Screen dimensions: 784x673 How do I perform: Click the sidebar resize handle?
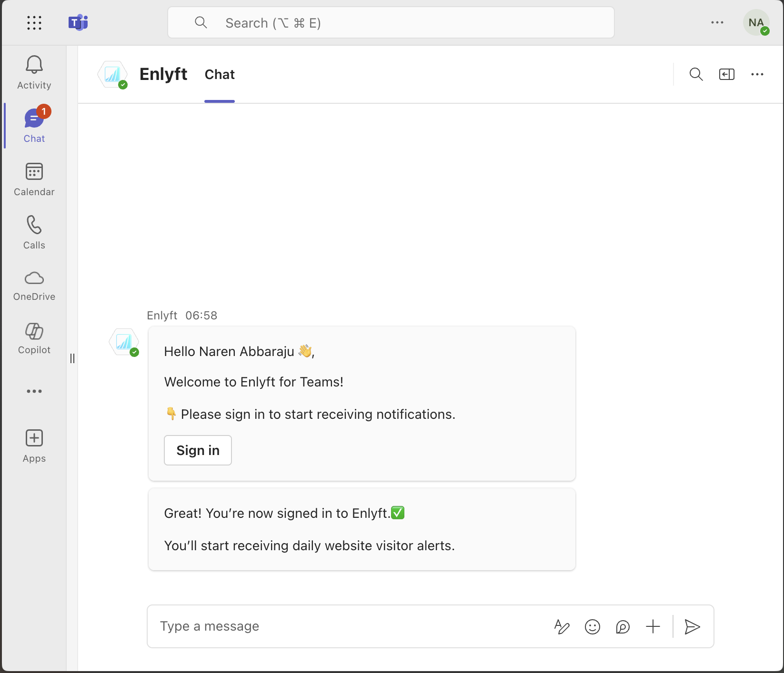click(x=72, y=358)
